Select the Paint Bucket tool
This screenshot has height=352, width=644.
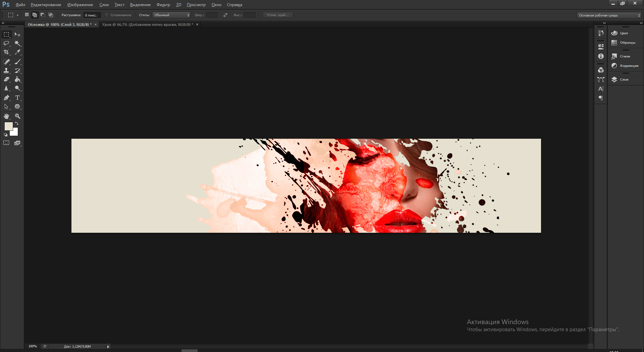(x=17, y=79)
